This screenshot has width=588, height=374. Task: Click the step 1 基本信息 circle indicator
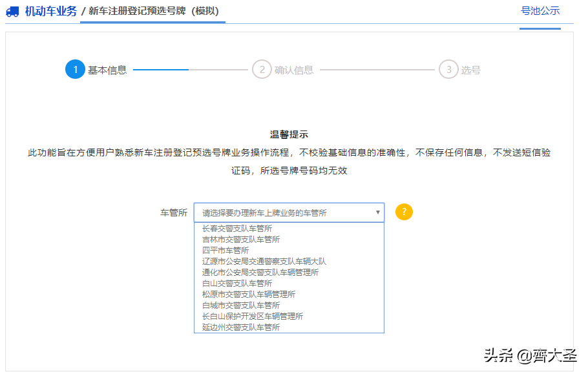tap(76, 69)
